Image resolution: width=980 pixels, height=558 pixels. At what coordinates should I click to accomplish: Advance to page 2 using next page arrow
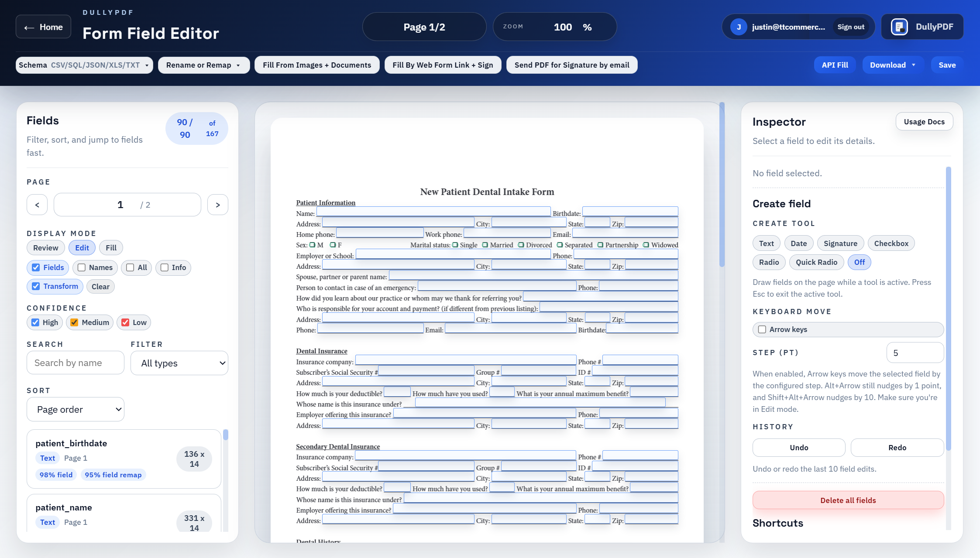[x=217, y=204]
